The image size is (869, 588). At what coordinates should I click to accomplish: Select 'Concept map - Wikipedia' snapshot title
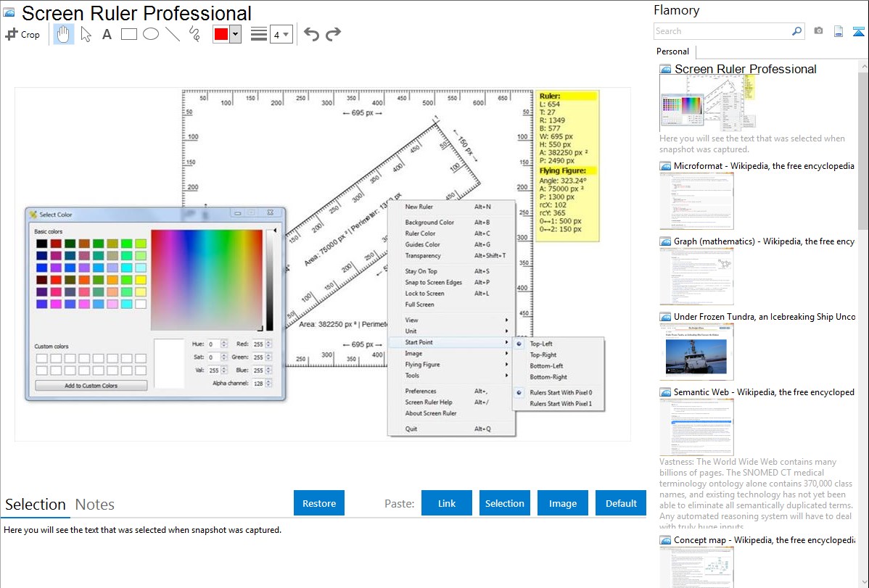coord(764,539)
